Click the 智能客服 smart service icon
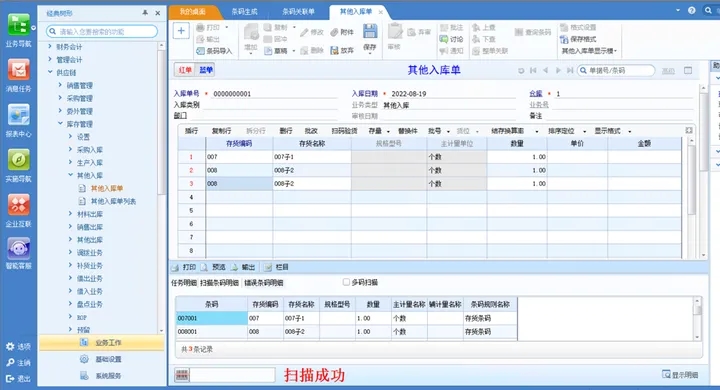Screen dimensions: 720x390 (18, 249)
